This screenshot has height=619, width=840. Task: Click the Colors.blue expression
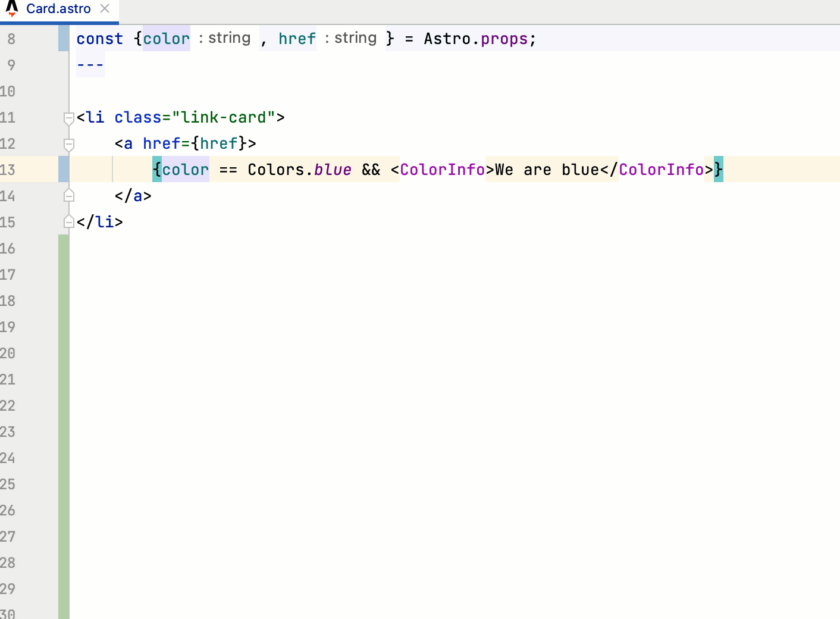tap(299, 169)
